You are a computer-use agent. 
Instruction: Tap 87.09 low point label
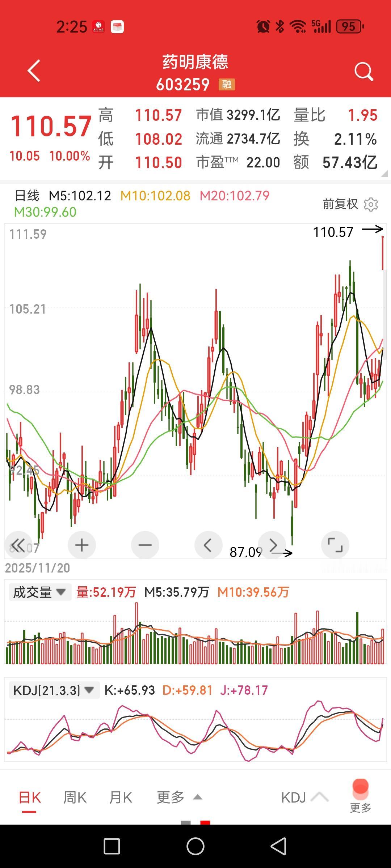click(246, 552)
